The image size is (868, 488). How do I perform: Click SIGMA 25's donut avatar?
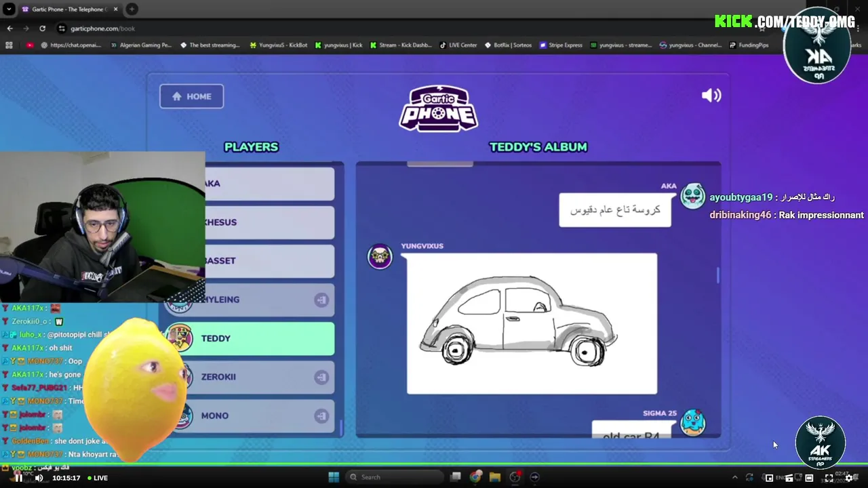(692, 422)
